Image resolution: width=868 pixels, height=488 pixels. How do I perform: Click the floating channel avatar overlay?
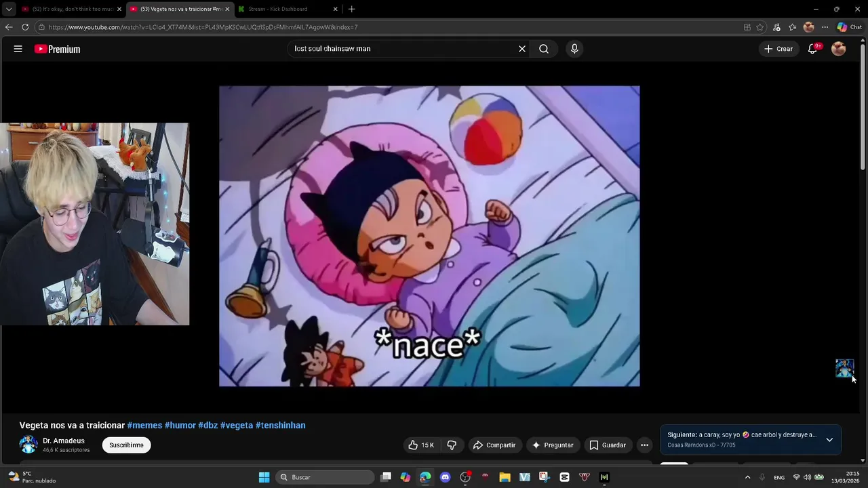(x=844, y=368)
